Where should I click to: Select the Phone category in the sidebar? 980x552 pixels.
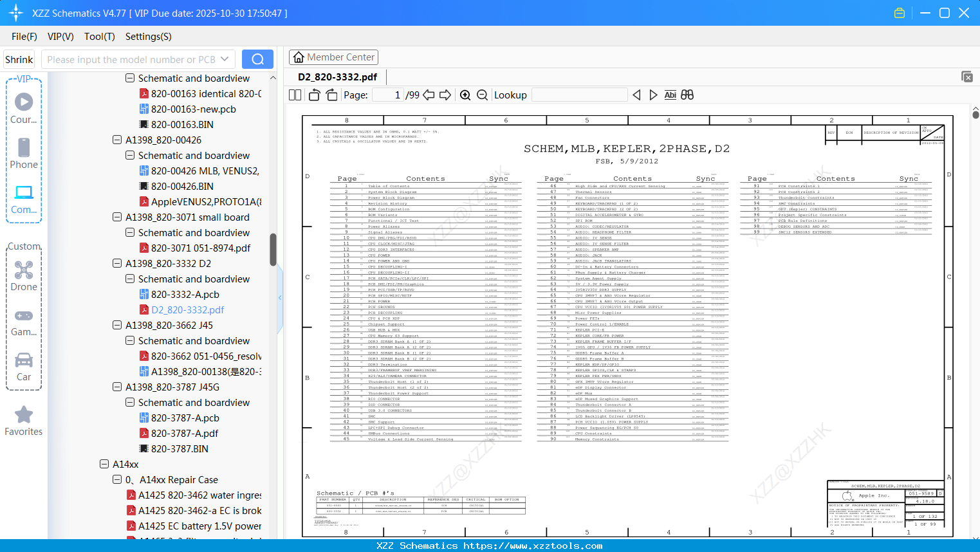pyautogui.click(x=24, y=153)
